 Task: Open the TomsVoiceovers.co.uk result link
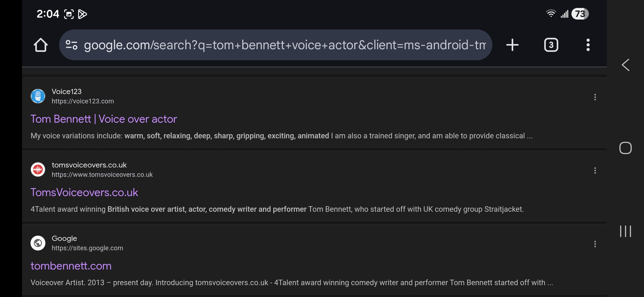click(x=84, y=193)
